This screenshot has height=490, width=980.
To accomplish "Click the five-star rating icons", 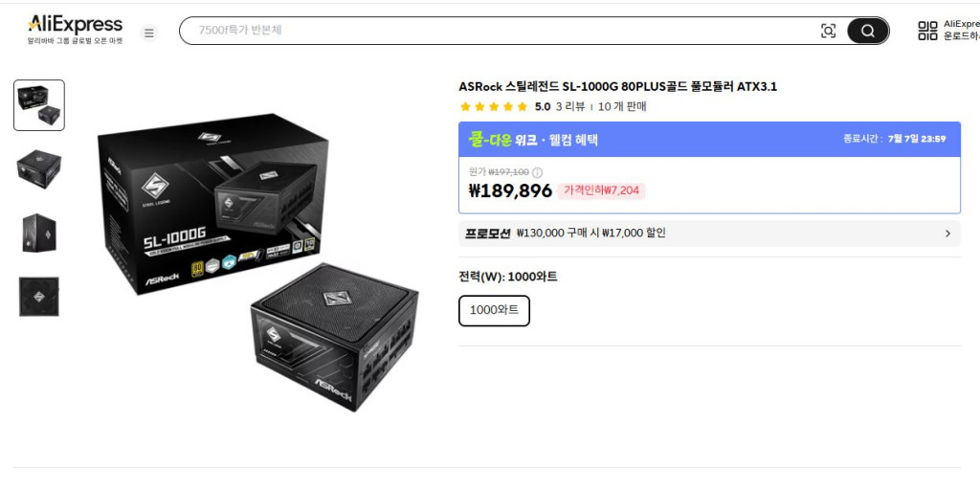I will tap(494, 107).
